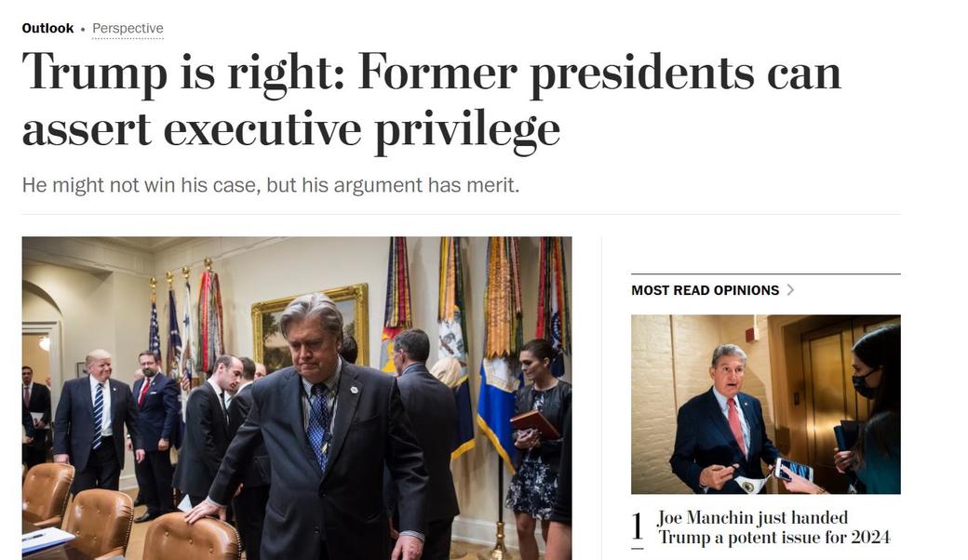This screenshot has height=560, width=968.
Task: Open the "Joe Manchin just handed Trump" headline
Action: pos(773,527)
